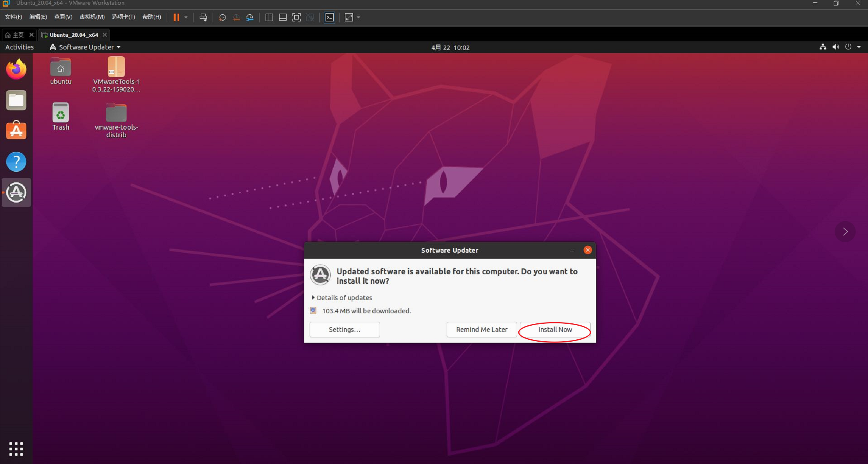Open Files from the dock
Screen dimensions: 868x464
(16, 101)
